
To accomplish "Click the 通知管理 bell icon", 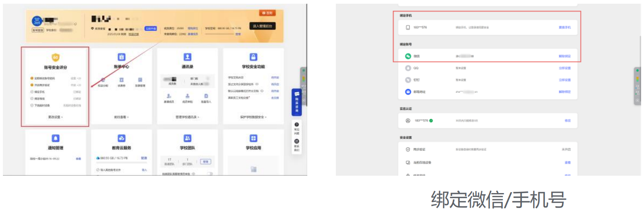I will point(55,138).
